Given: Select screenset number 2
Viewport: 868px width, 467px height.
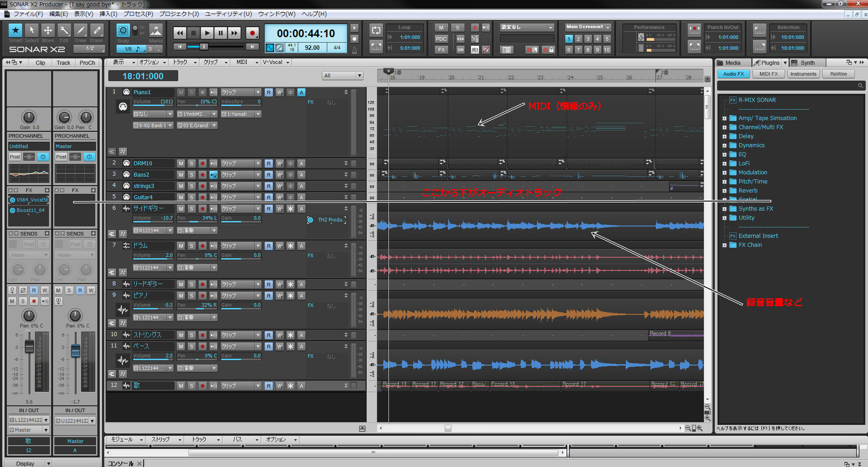Looking at the screenshot, I should point(578,39).
